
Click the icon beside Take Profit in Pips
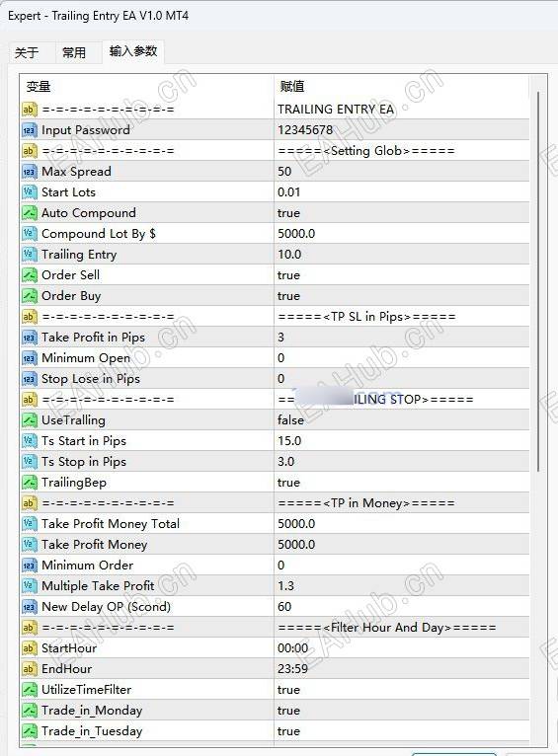[30, 338]
